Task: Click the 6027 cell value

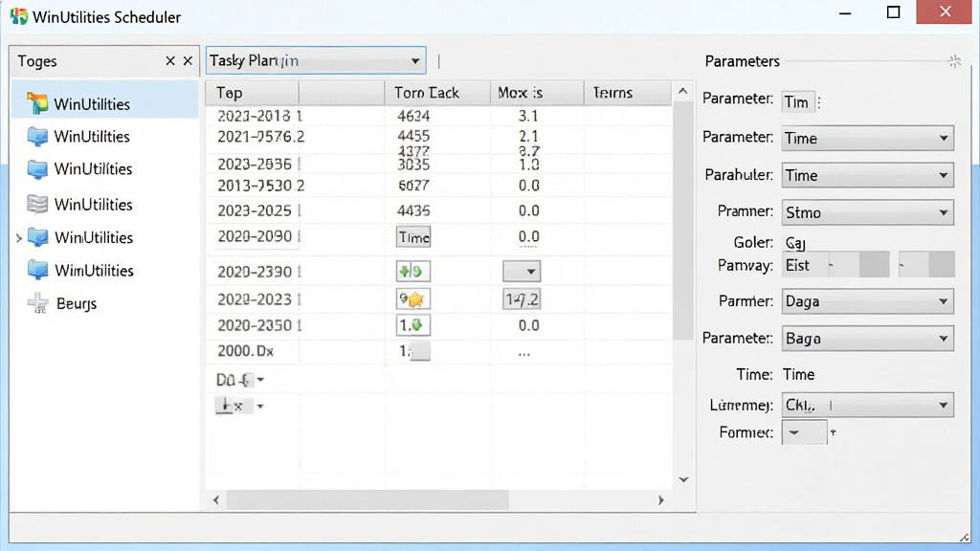Action: coord(413,186)
